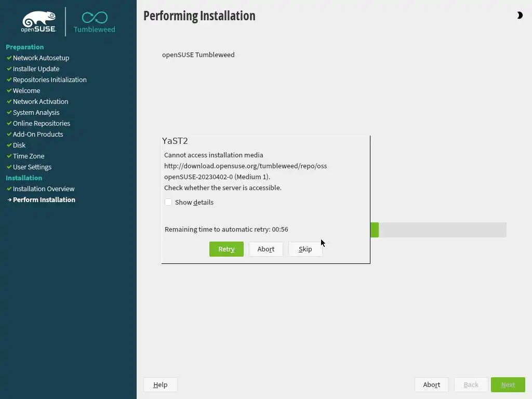Click checkmark beside Time Zone
Viewport: 532px width, 399px height.
pyautogui.click(x=9, y=156)
